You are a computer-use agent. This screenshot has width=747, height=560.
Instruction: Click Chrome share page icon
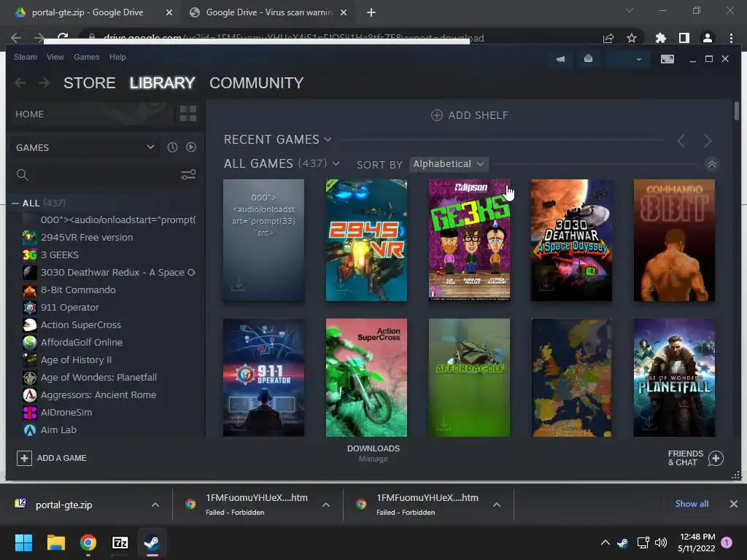[x=608, y=38]
